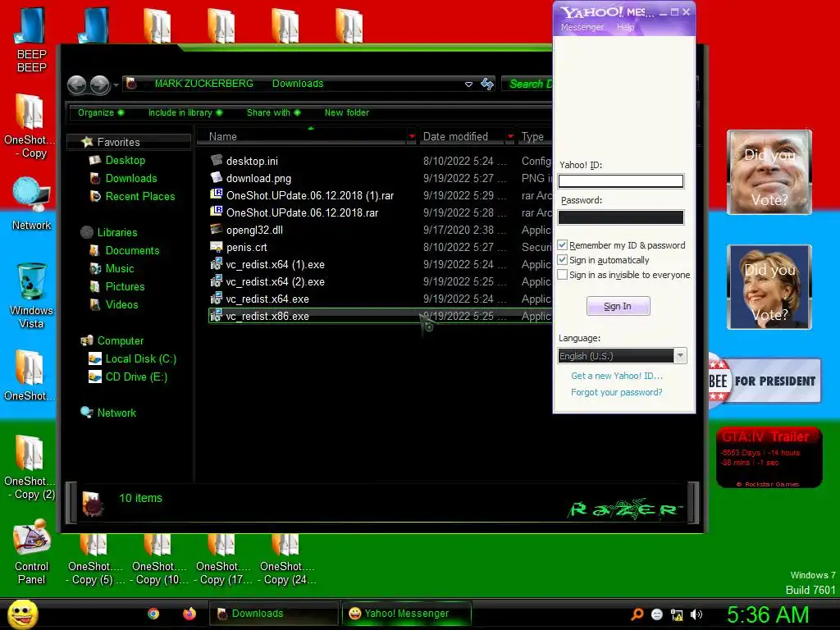The width and height of the screenshot is (840, 630).
Task: Select the OneShot - Copy (2) desktop folder
Action: 30,467
